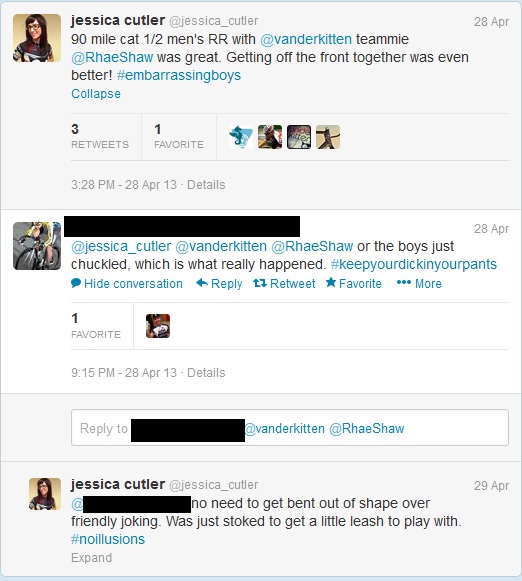This screenshot has width=522, height=581.
Task: Visit the @vanderkitten mention in first tweet
Action: tap(306, 39)
